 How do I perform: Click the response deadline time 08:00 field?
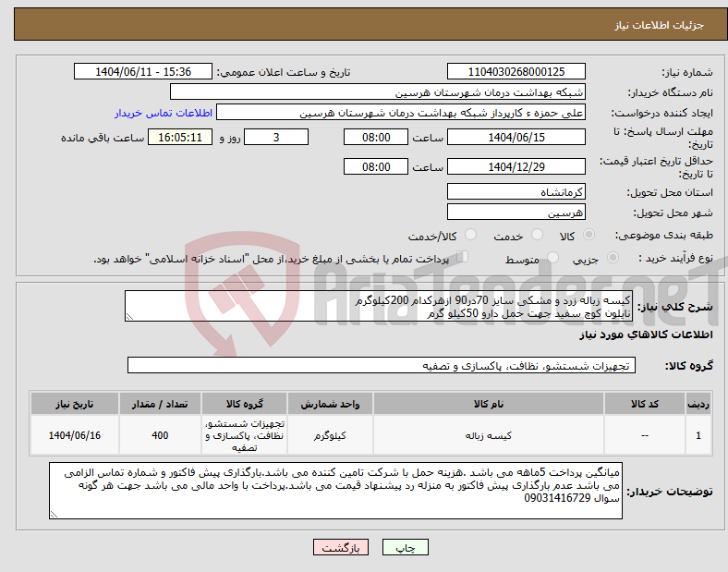pos(376,138)
